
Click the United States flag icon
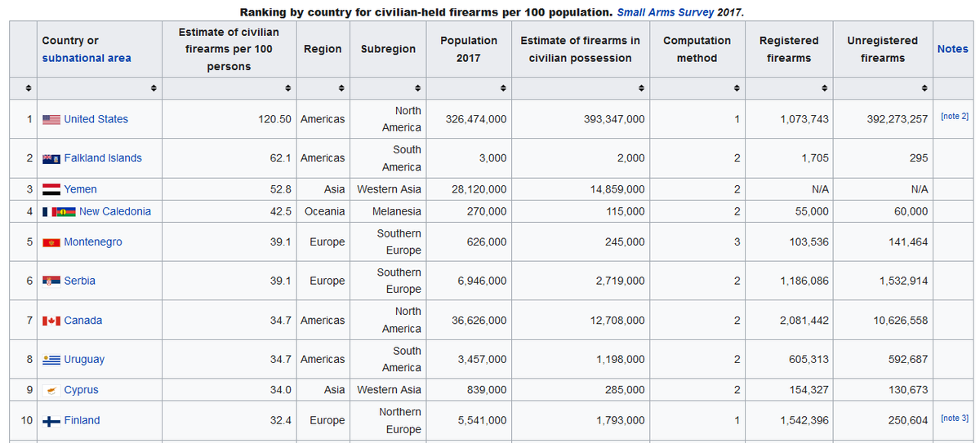tap(51, 119)
